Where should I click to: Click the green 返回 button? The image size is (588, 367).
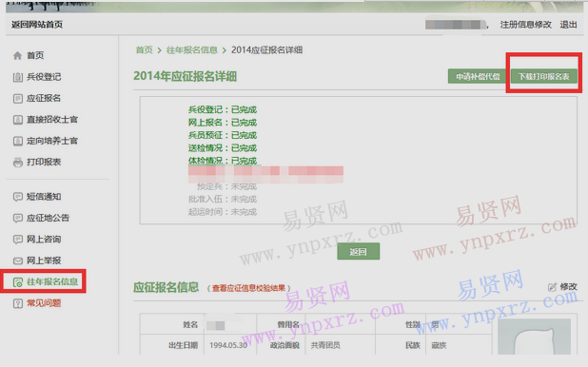pos(358,252)
